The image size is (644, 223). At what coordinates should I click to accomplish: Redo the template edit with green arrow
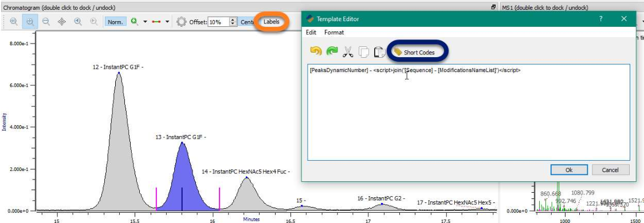(332, 51)
